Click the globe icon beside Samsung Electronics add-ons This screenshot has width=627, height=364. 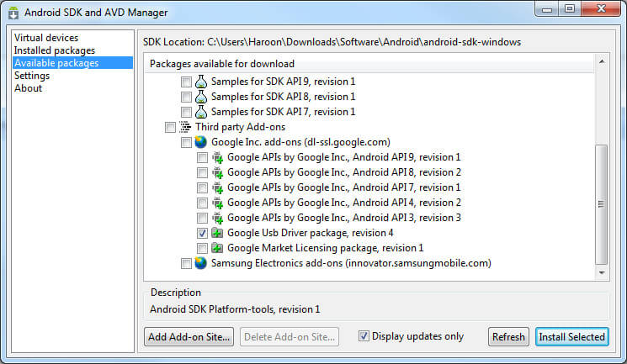200,264
